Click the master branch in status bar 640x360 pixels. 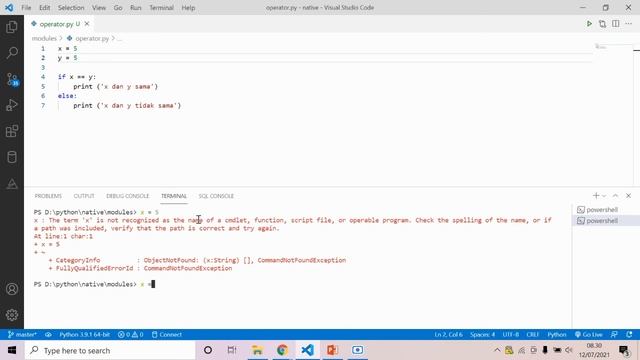coord(22,335)
